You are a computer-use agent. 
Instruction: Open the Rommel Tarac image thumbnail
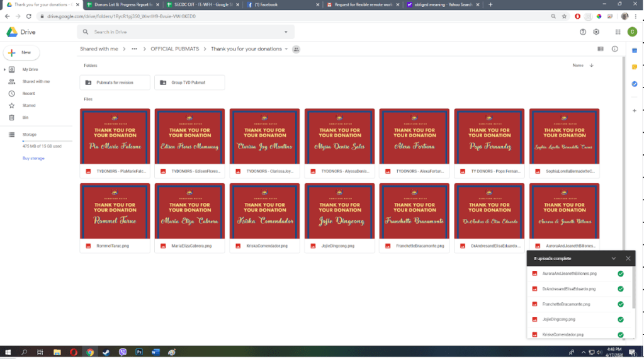pyautogui.click(x=115, y=211)
